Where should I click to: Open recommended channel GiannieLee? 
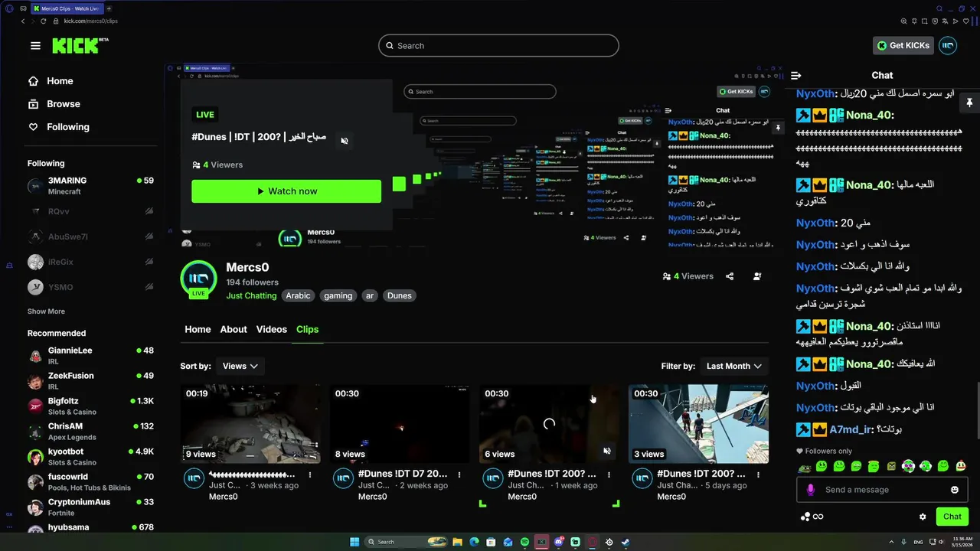(x=90, y=356)
